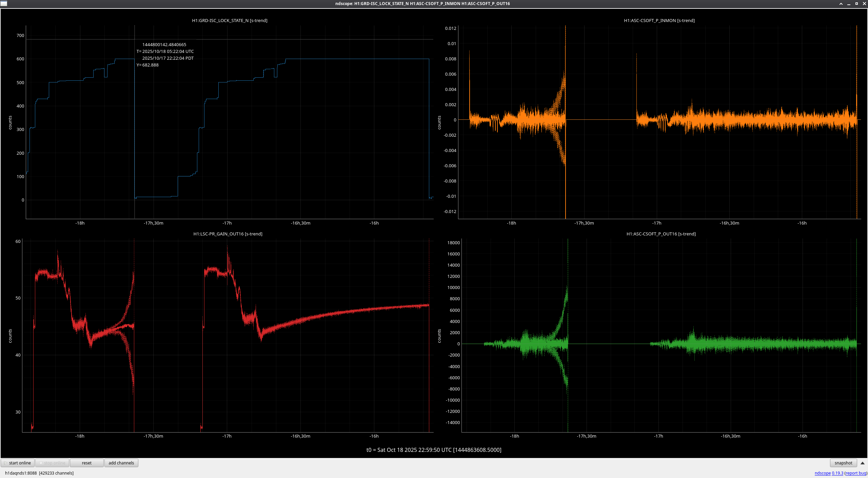Viewport: 868px width, 478px height.
Task: Close the ndscope window
Action: pos(864,4)
